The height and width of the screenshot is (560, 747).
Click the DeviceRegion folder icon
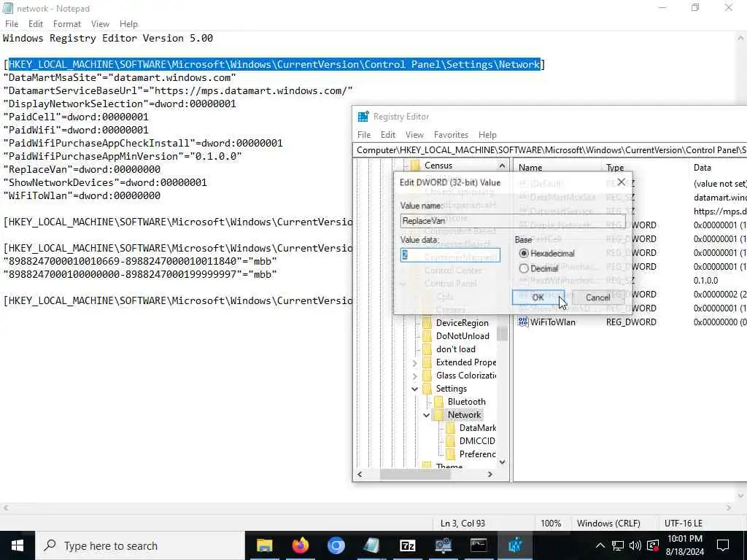(427, 323)
